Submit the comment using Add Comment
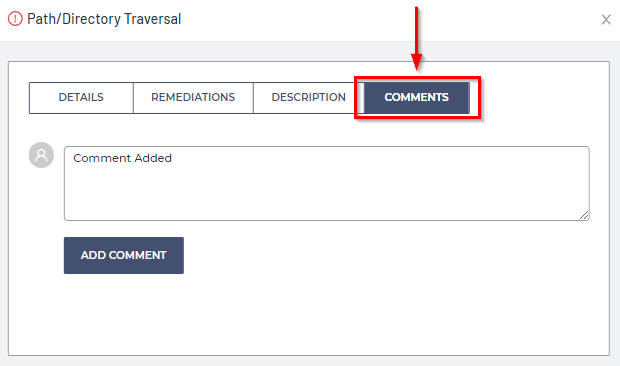Viewport: 620px width, 366px height. coord(124,255)
